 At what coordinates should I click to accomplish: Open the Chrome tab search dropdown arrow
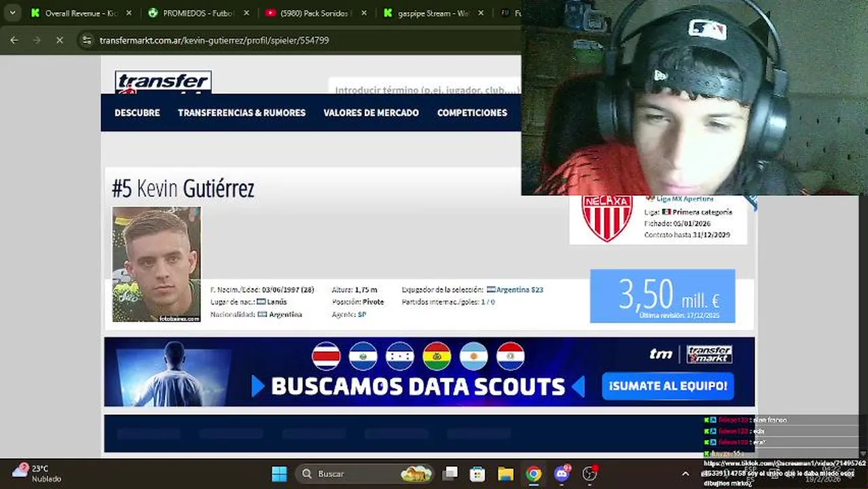(x=12, y=13)
